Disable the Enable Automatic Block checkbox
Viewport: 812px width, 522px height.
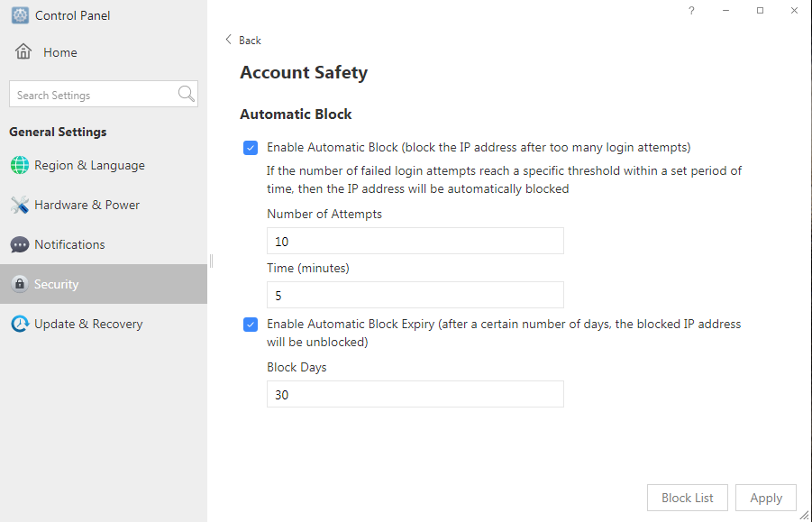(251, 148)
